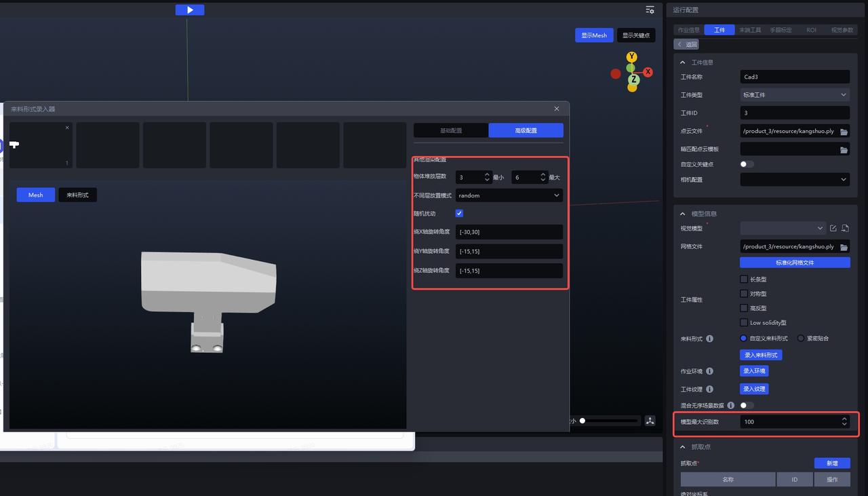Viewport: 868px width, 496px height.
Task: Switch to the 作业信息 tab
Action: pos(688,30)
